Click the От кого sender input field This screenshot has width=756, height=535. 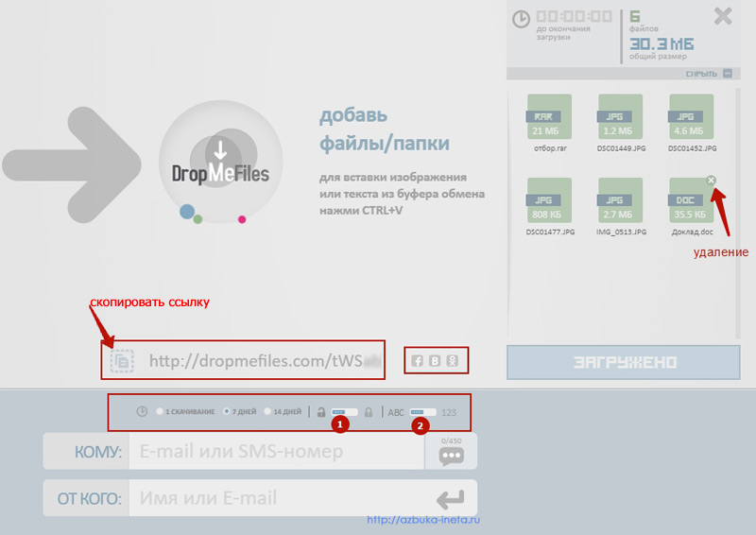(276, 497)
